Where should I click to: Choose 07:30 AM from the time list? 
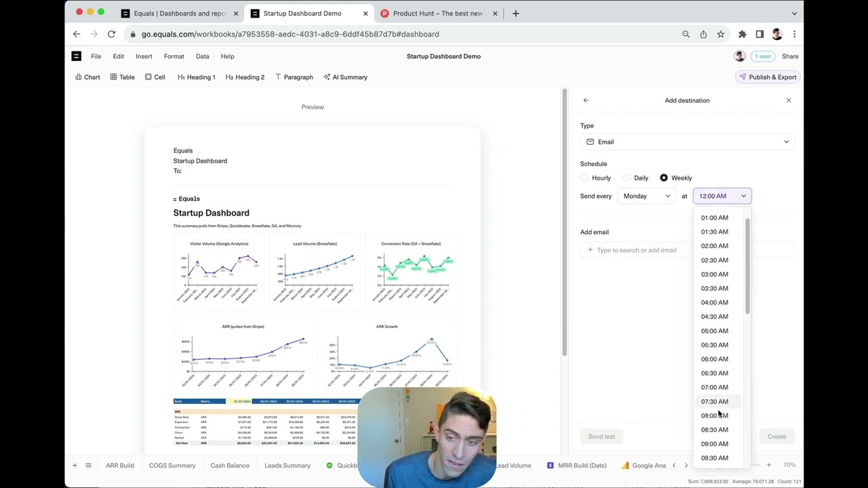[x=715, y=401]
